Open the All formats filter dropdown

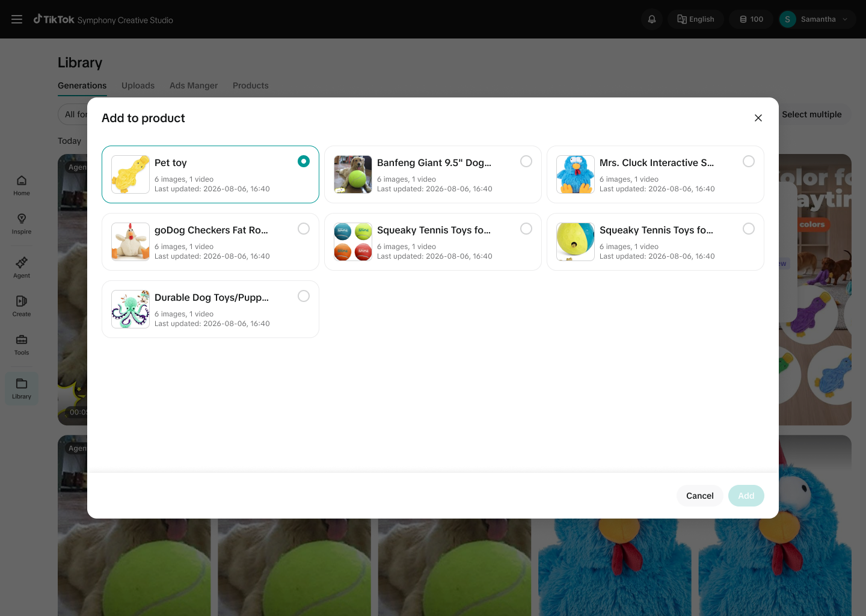(x=73, y=114)
